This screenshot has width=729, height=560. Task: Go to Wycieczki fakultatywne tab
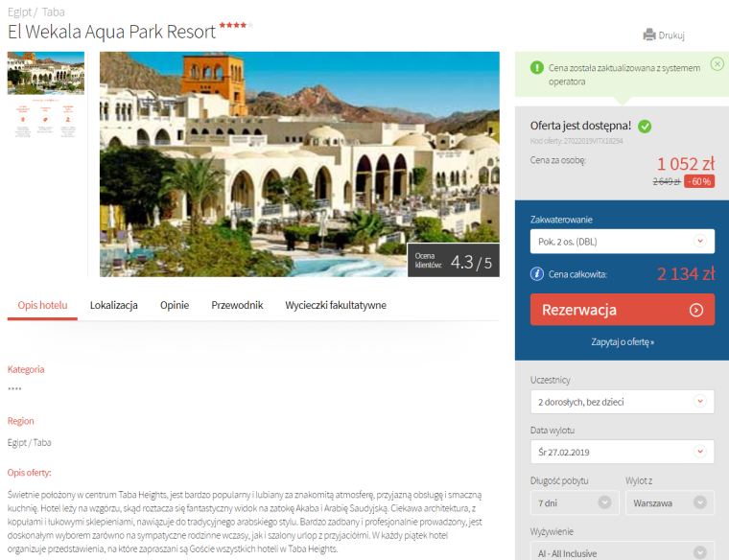pos(336,305)
